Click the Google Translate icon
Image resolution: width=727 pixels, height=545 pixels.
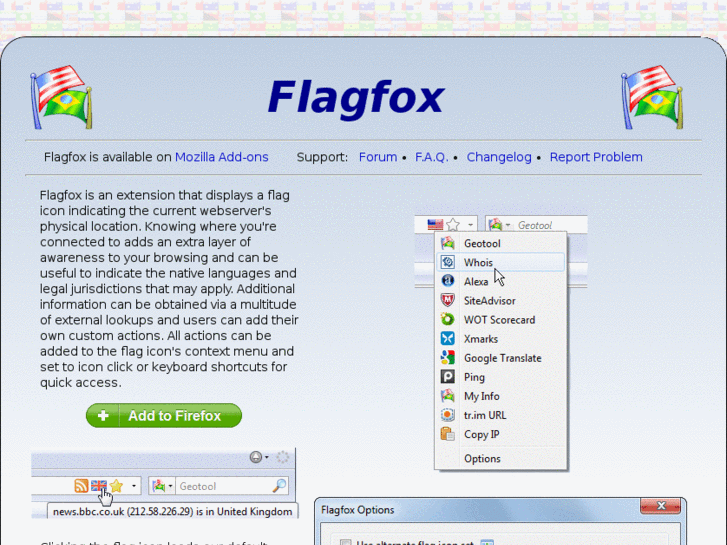(x=447, y=358)
